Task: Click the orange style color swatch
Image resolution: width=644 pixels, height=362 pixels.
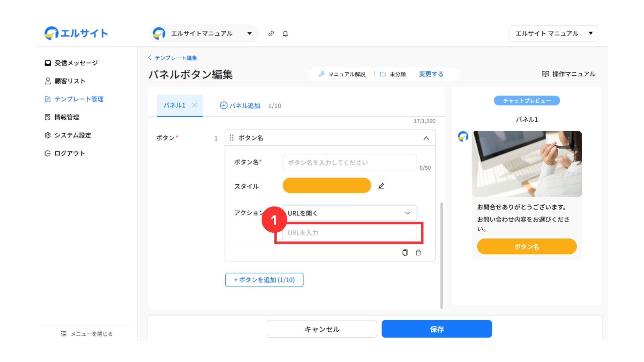Action: (327, 185)
